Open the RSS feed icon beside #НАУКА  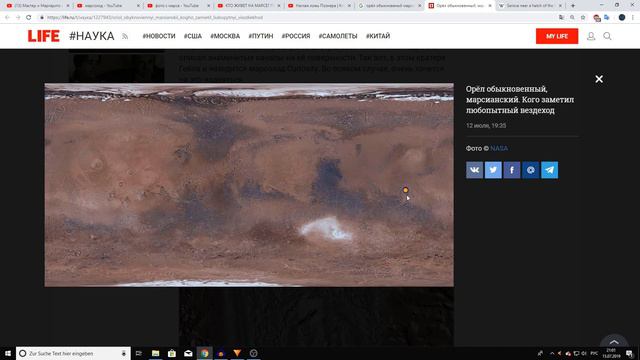(x=125, y=36)
